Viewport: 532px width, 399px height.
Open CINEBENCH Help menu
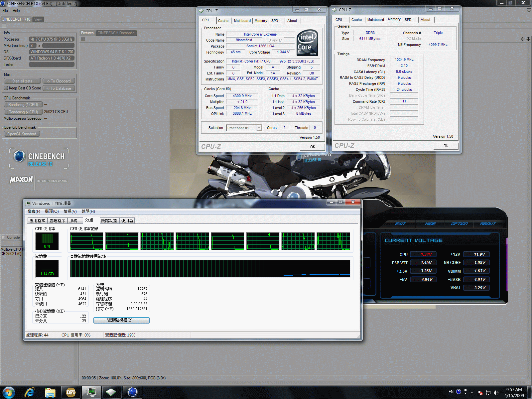pos(16,11)
